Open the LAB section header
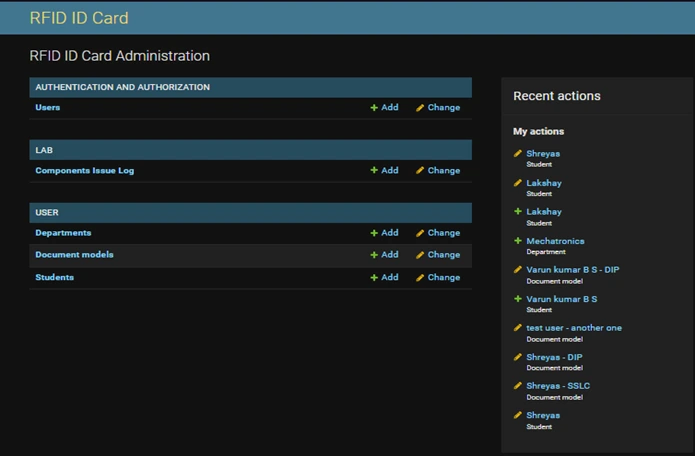Screen dimensions: 695x456 coord(44,150)
